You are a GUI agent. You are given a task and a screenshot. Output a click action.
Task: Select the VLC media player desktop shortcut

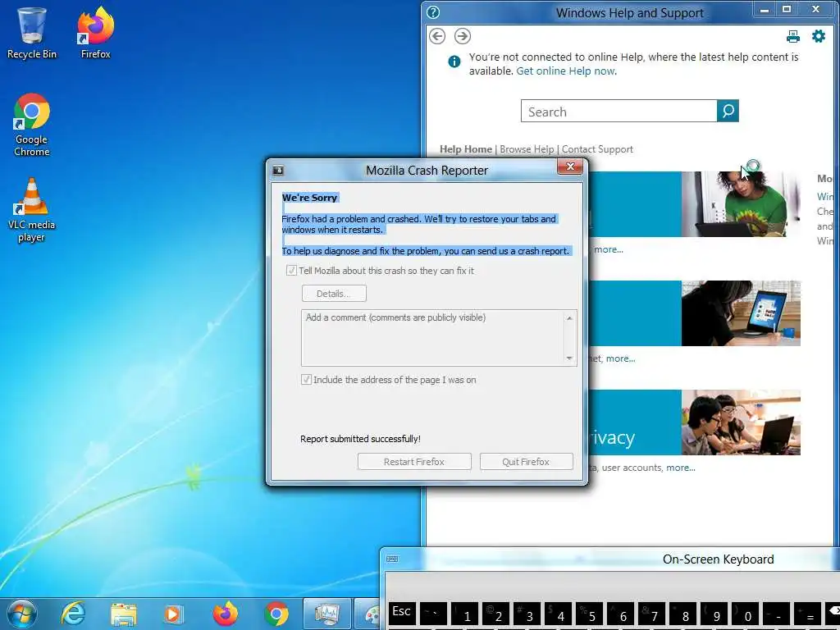coord(32,211)
